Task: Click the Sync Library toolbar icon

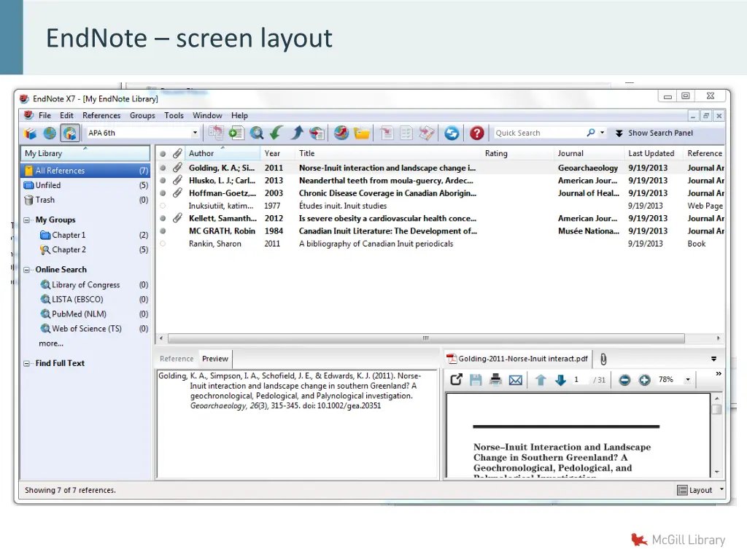Action: point(452,133)
